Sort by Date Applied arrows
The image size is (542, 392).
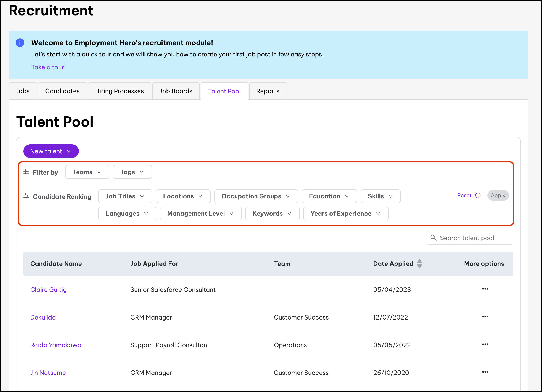[419, 264]
